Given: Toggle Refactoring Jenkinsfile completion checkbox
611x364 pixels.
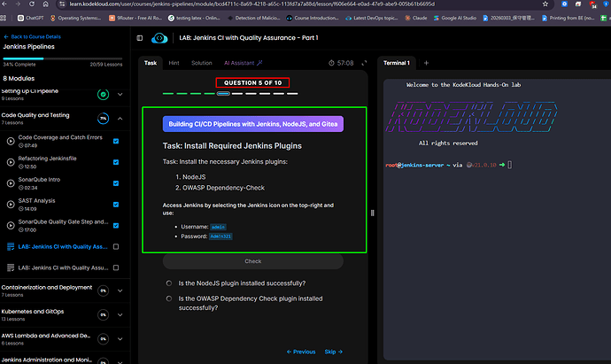Looking at the screenshot, I should (116, 162).
